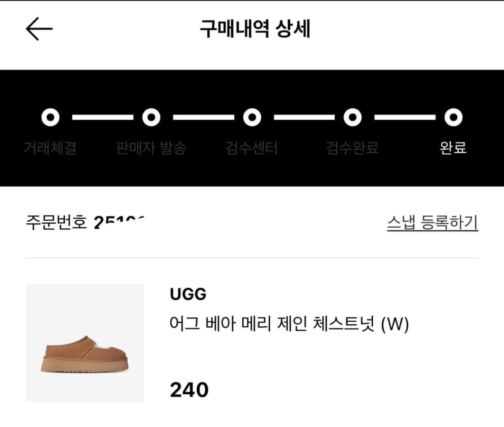This screenshot has height=427, width=504.
Task: Click the UGG brand name
Action: pos(188,294)
